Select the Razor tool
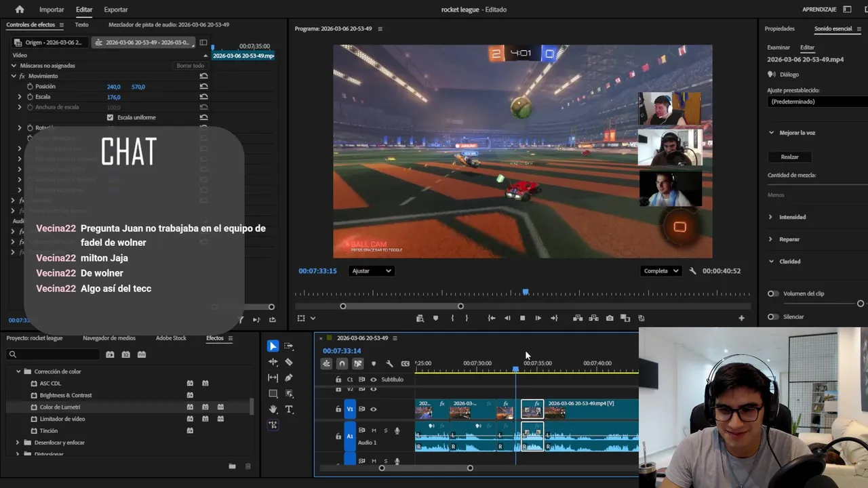Viewport: 868px width, 488px height. click(x=289, y=362)
